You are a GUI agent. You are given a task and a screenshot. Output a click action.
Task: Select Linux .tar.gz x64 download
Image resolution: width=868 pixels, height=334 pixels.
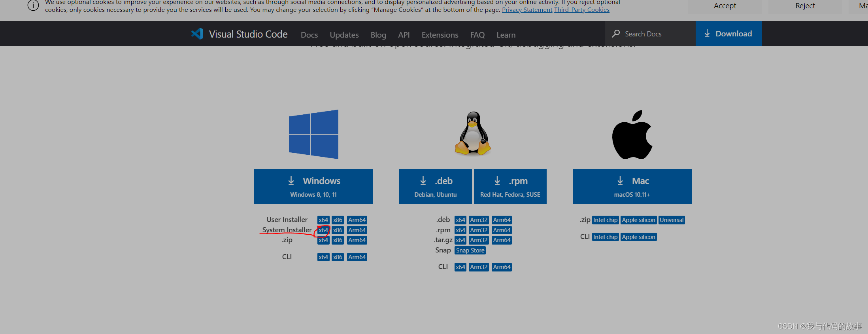[x=460, y=240]
